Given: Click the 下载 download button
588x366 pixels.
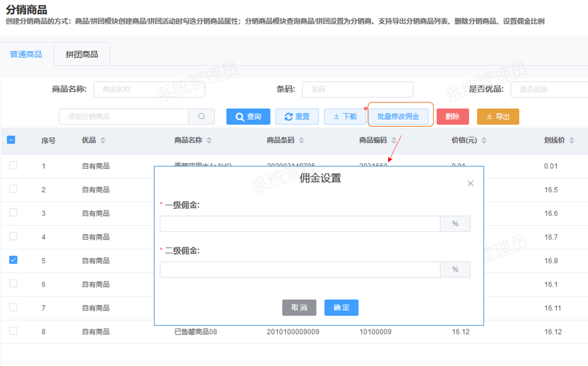Looking at the screenshot, I should 345,117.
